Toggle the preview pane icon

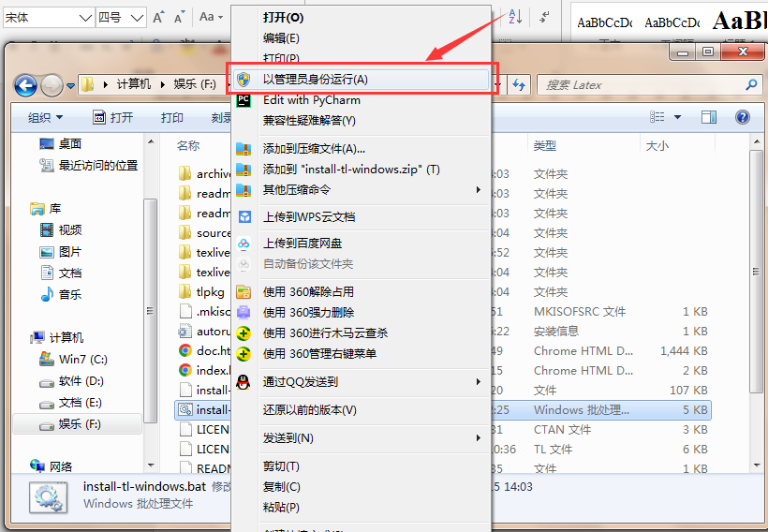pyautogui.click(x=708, y=117)
